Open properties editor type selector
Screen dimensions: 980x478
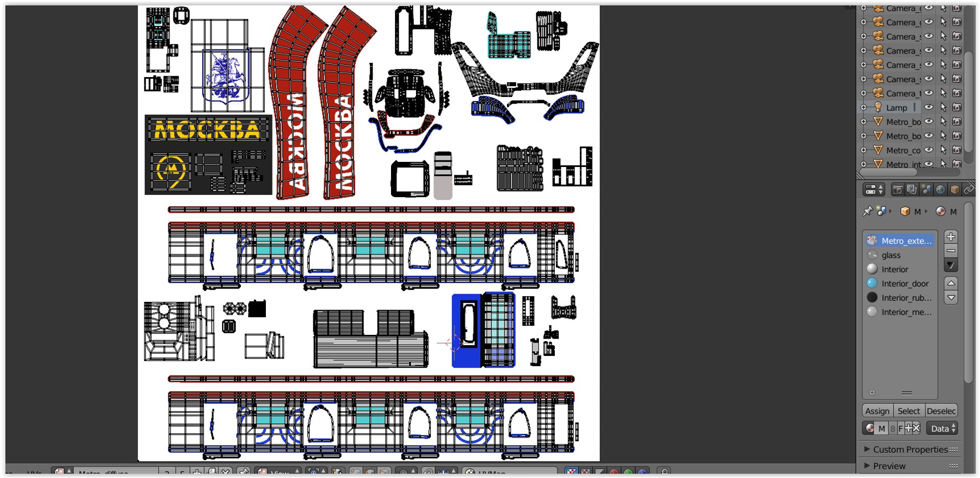pos(873,189)
